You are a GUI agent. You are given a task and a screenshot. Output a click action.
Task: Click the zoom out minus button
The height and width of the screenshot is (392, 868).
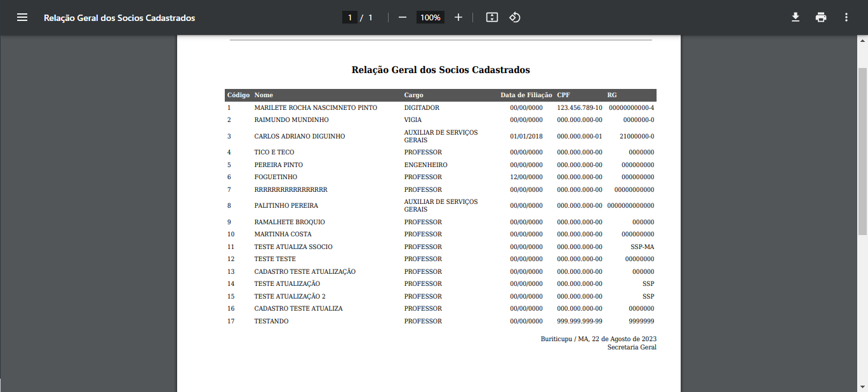402,18
